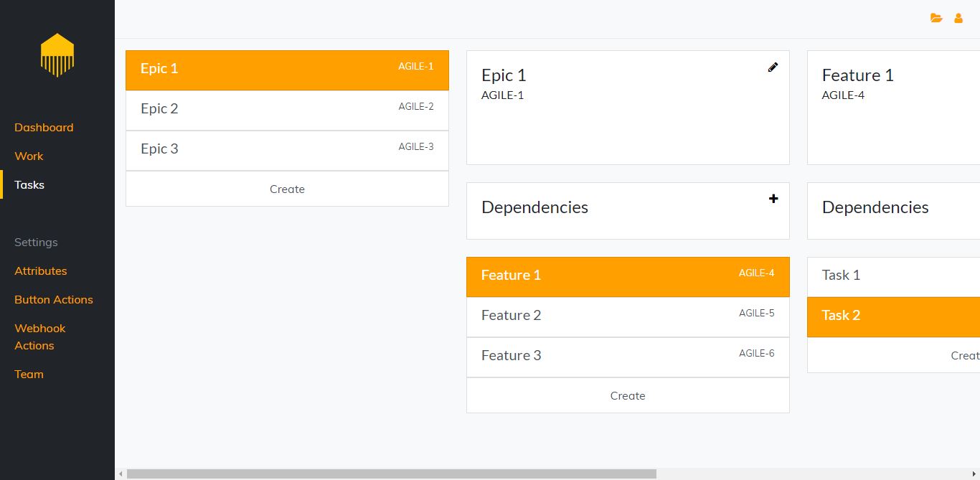This screenshot has width=980, height=480.
Task: Go to Dashboard in the sidebar
Action: click(44, 127)
